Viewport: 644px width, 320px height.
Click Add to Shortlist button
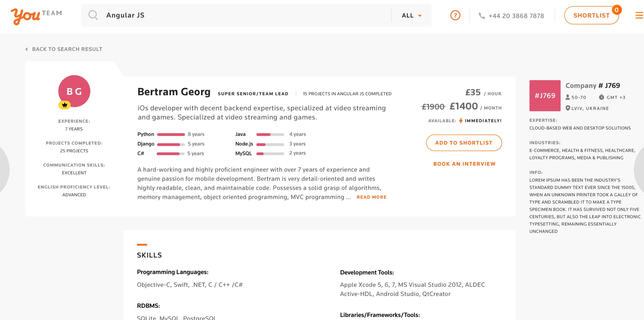click(x=464, y=143)
